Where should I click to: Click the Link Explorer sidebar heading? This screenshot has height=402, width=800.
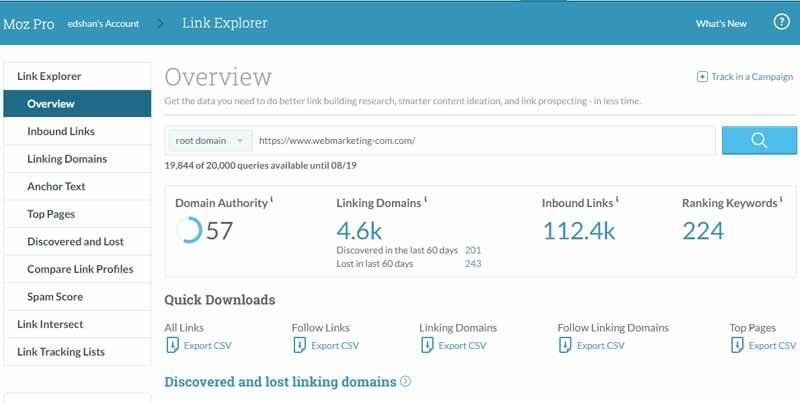77,76
